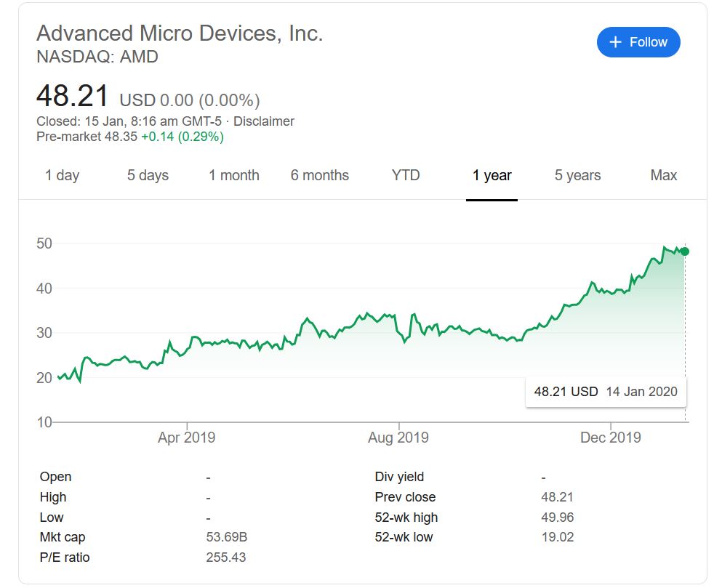This screenshot has width=722, height=588.
Task: Switch to 6 months time range
Action: 319,175
